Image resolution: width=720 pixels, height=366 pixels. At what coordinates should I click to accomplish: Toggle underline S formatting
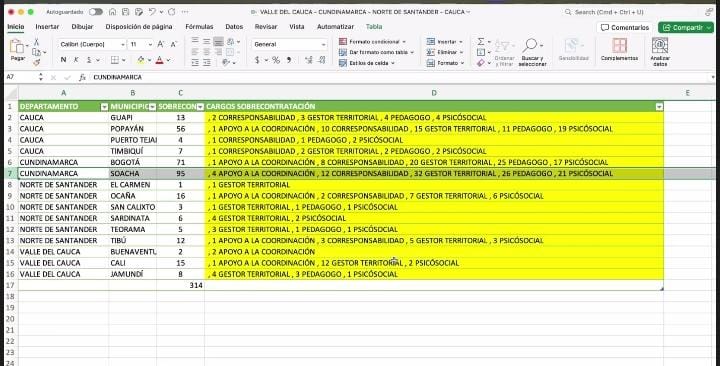tap(89, 60)
